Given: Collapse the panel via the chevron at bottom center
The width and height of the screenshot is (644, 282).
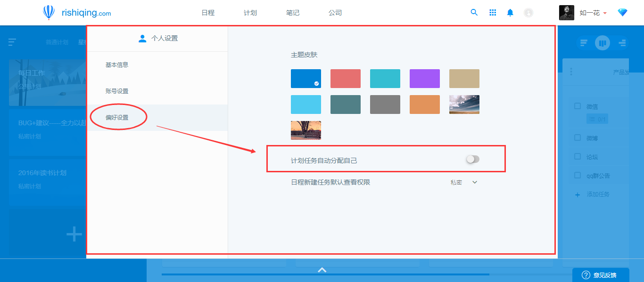Looking at the screenshot, I should 322,269.
